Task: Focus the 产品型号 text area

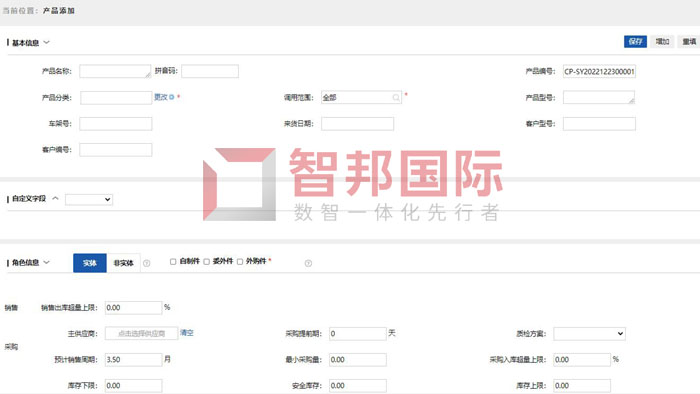Action: point(599,97)
